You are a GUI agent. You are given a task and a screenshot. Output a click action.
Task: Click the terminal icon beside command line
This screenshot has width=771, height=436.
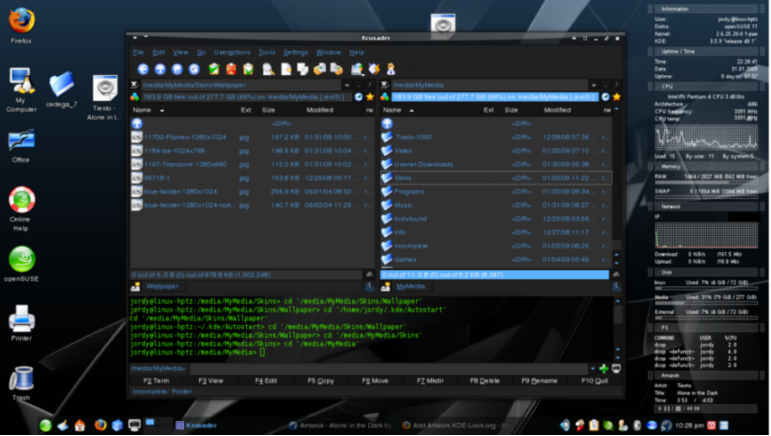coord(616,368)
